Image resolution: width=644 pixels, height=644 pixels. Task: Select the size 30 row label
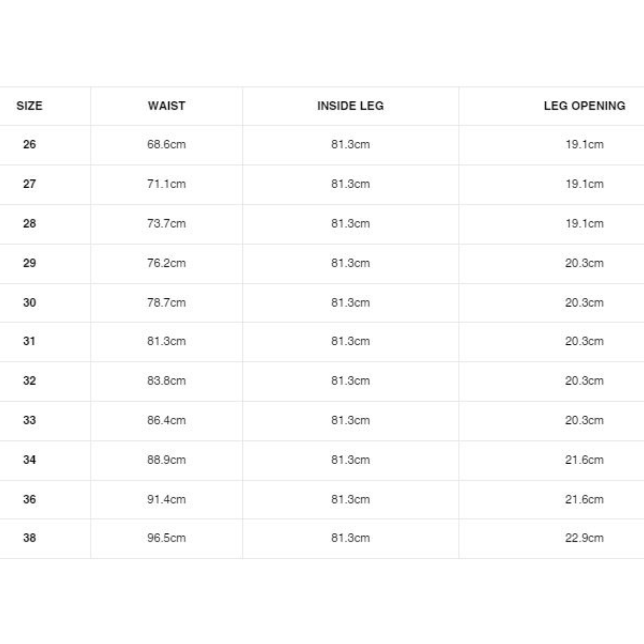(29, 303)
